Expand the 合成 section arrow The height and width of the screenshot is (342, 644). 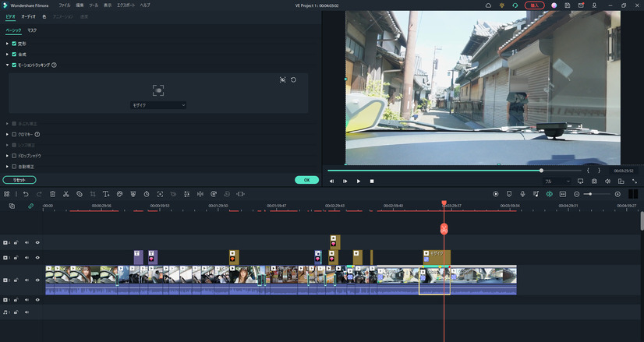pos(7,55)
